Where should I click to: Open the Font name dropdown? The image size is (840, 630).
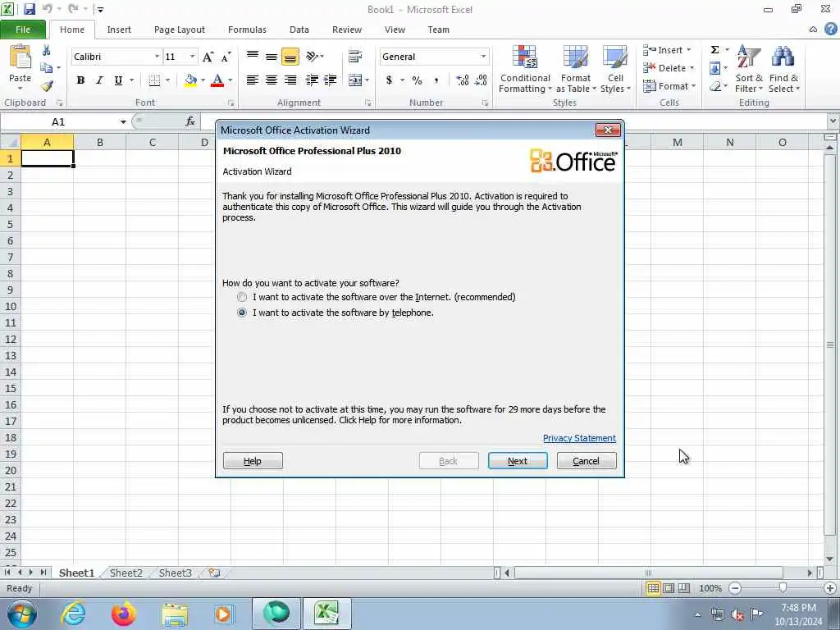pyautogui.click(x=157, y=57)
